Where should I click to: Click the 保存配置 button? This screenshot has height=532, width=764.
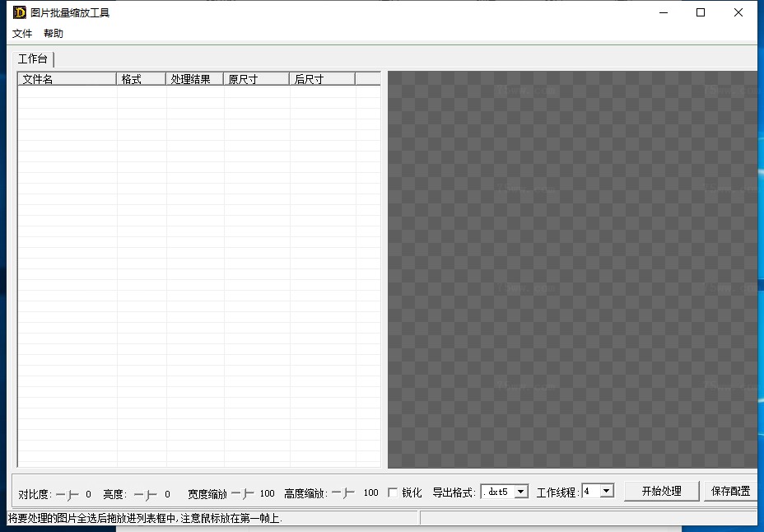pyautogui.click(x=730, y=492)
